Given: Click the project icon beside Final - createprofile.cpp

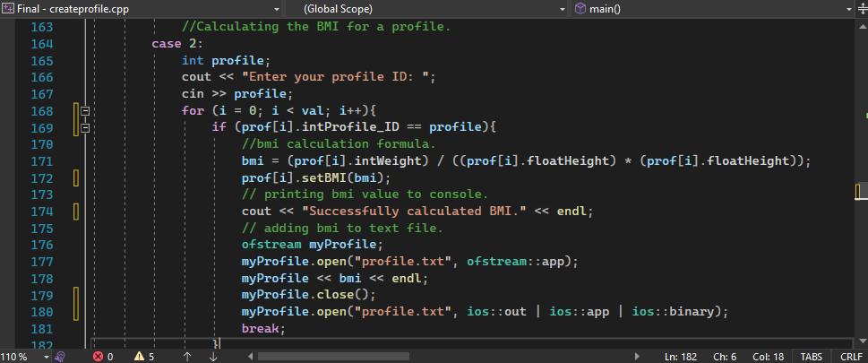Looking at the screenshot, I should pyautogui.click(x=8, y=9).
